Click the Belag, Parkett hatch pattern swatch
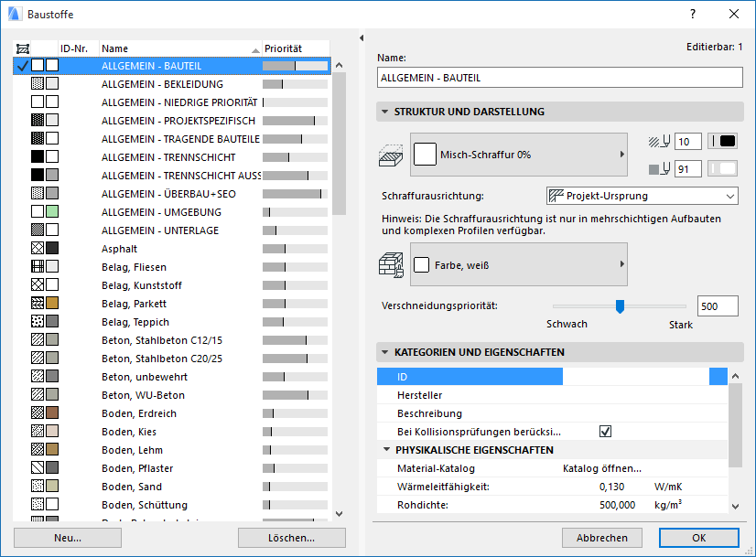 coord(38,303)
